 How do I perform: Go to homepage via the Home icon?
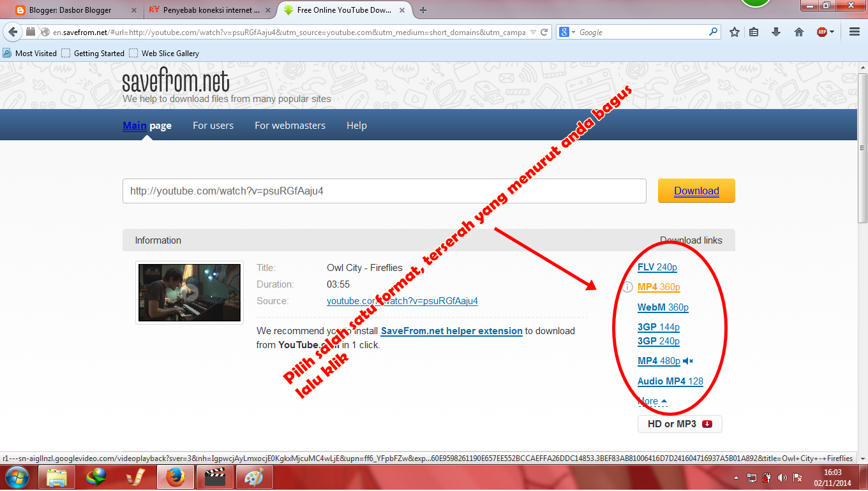[798, 32]
